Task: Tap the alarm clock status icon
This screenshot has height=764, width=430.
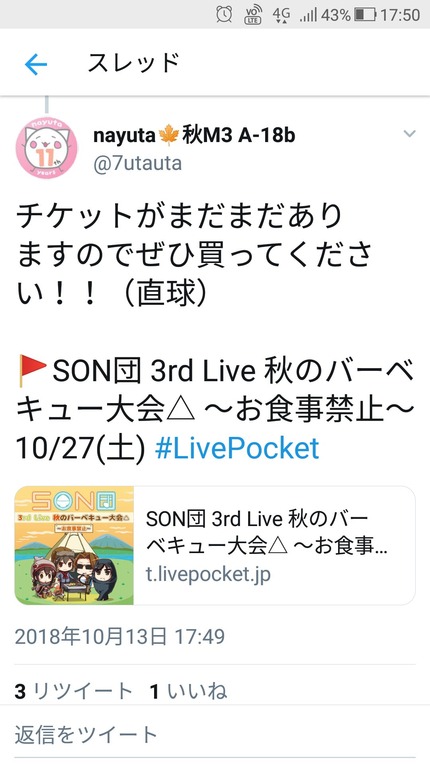Action: 224,14
